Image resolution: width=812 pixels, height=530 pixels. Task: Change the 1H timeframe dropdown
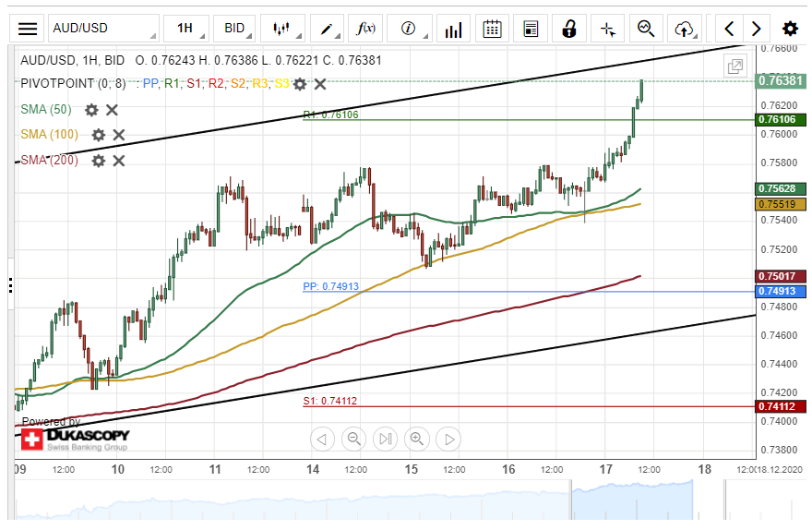tap(186, 29)
